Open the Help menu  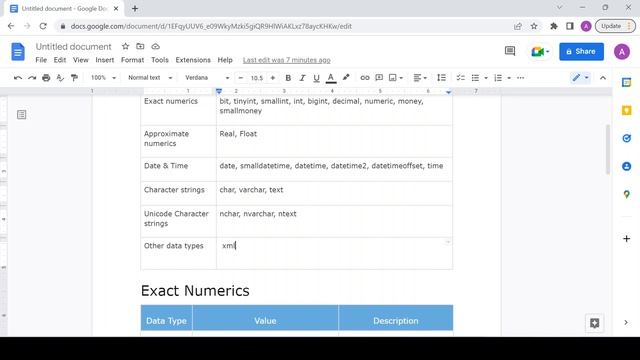click(x=225, y=60)
